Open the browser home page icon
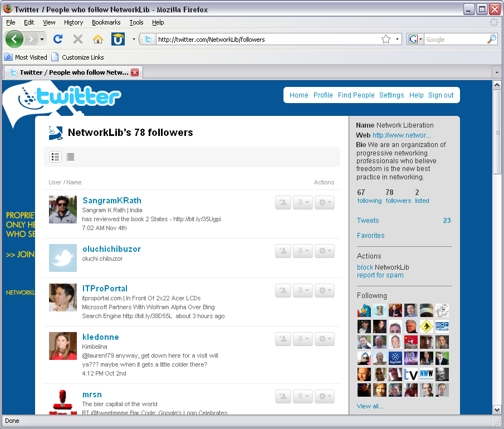Image resolution: width=504 pixels, height=429 pixels. pyautogui.click(x=97, y=39)
